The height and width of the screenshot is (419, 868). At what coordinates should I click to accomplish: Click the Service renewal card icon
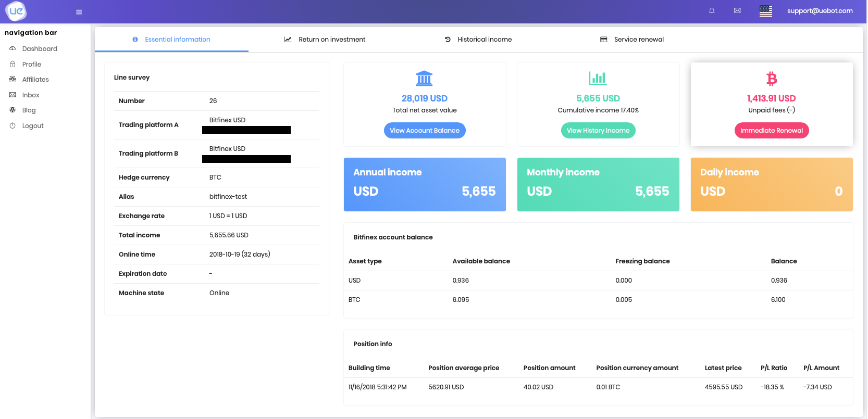[604, 40]
